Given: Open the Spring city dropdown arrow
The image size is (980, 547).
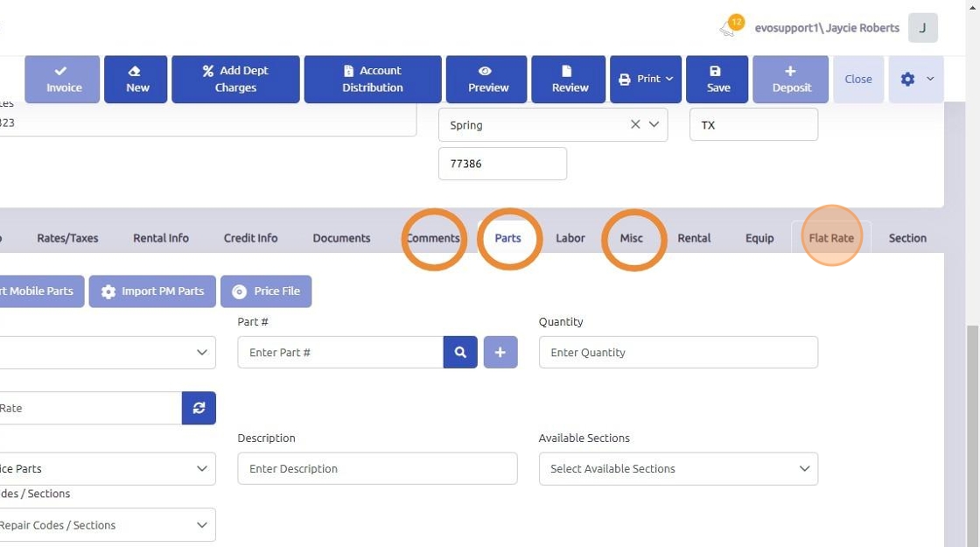Looking at the screenshot, I should click(654, 124).
